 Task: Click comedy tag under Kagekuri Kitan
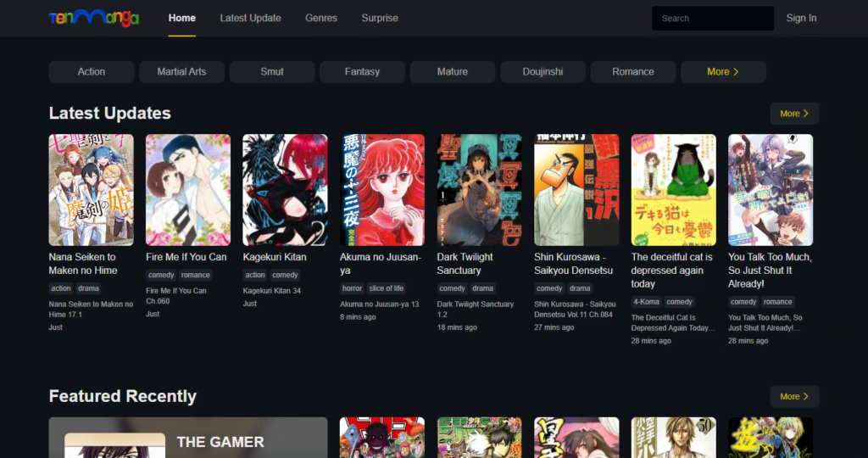pyautogui.click(x=285, y=276)
